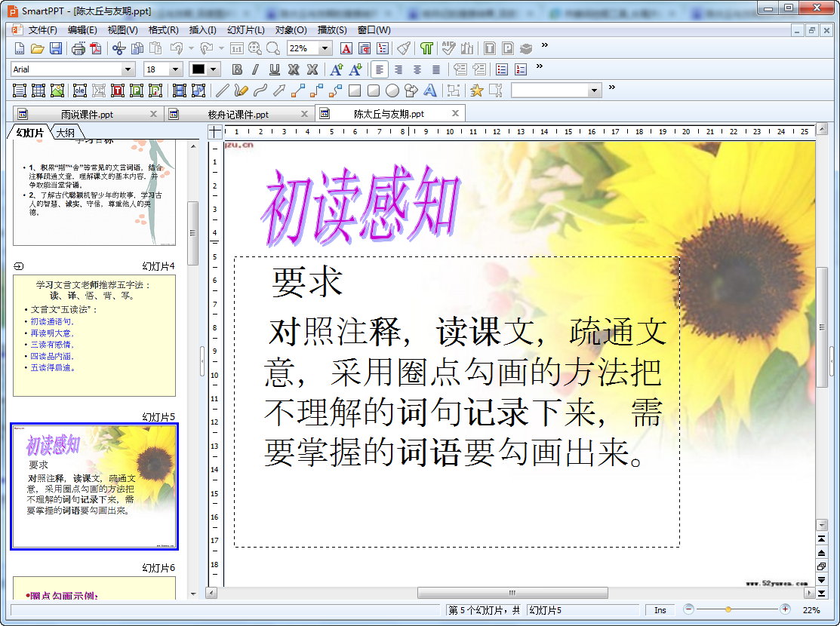Image resolution: width=840 pixels, height=626 pixels.
Task: Select the slide 5 thumbnail 初读感知
Action: coord(94,486)
